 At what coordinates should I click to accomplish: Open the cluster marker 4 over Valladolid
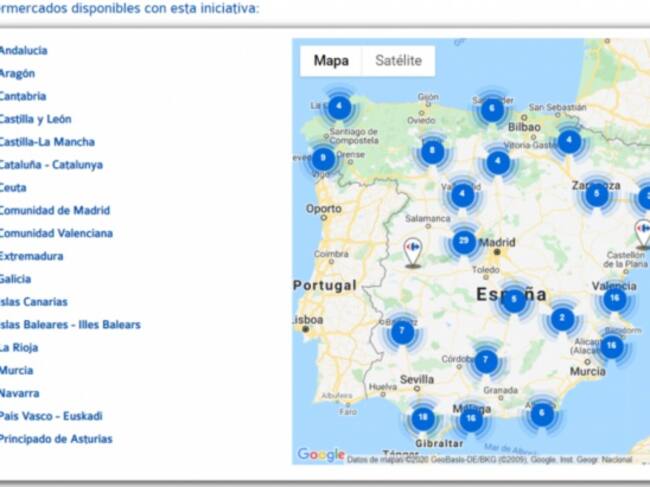(x=463, y=194)
